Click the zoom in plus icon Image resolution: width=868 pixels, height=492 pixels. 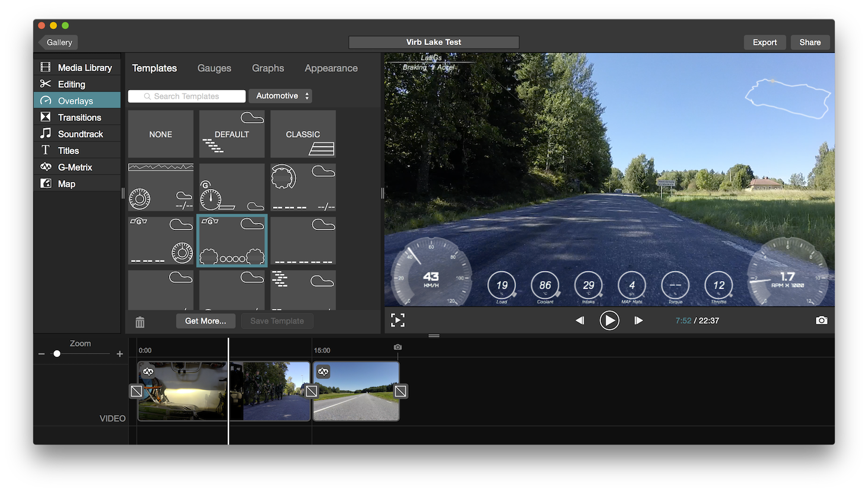coord(120,354)
